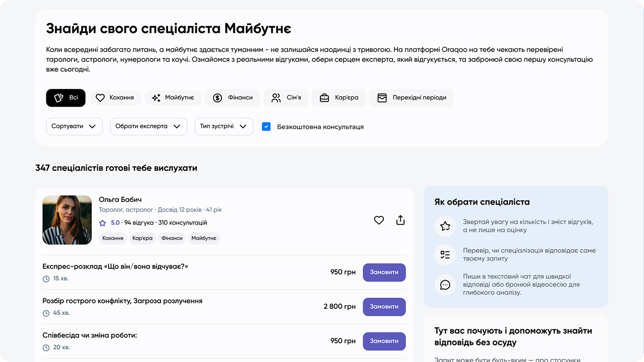Click '2 800 грн' price
The image size is (644, 362).
(x=340, y=307)
